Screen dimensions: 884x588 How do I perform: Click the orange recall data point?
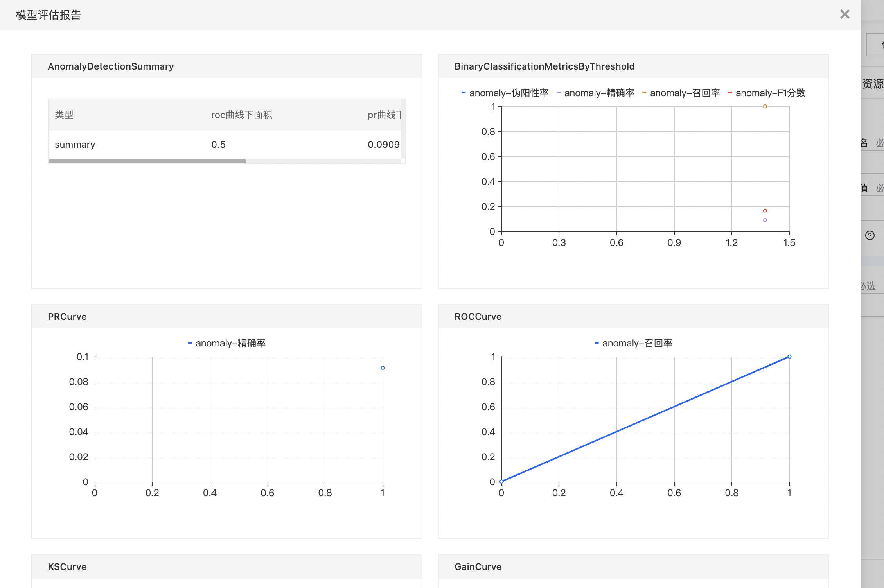765,106
